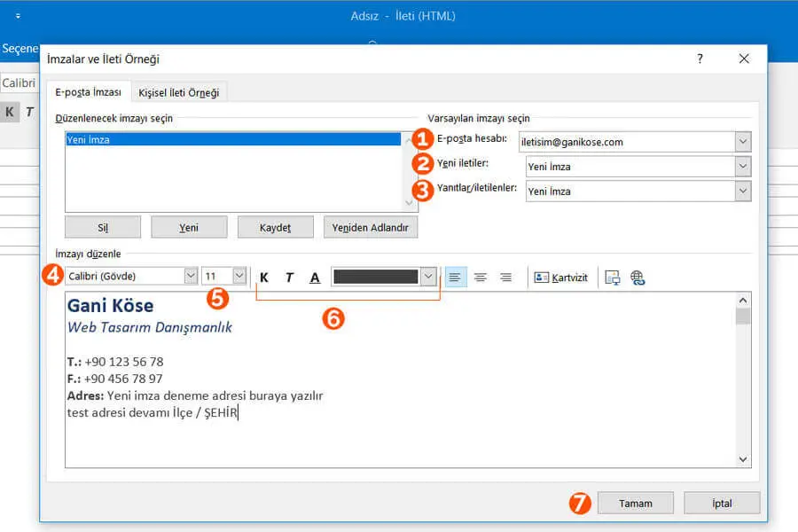Click italic T in background message window
Screen dimensions: 798x532
(30, 112)
